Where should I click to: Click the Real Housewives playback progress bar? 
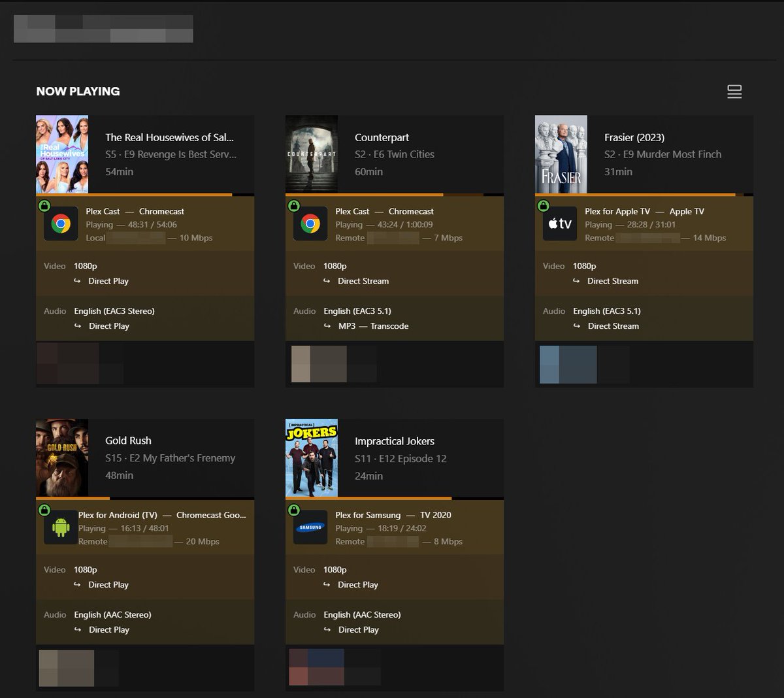coord(145,194)
